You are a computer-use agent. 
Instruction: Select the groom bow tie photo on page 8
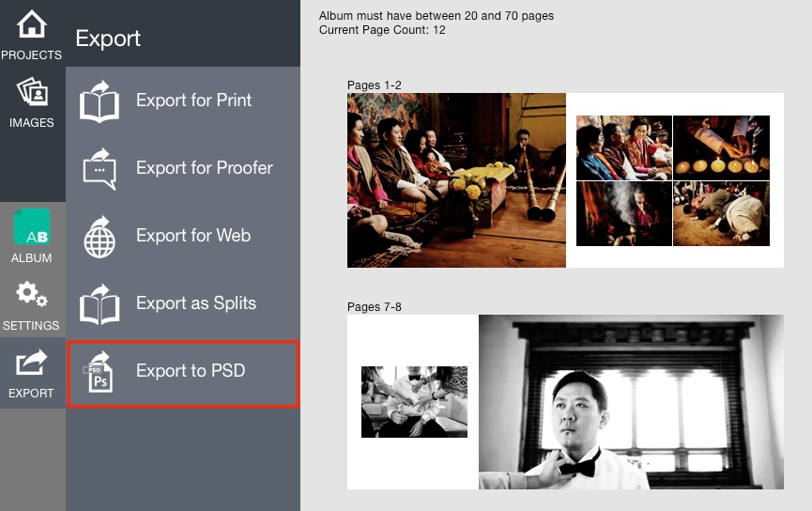631,402
